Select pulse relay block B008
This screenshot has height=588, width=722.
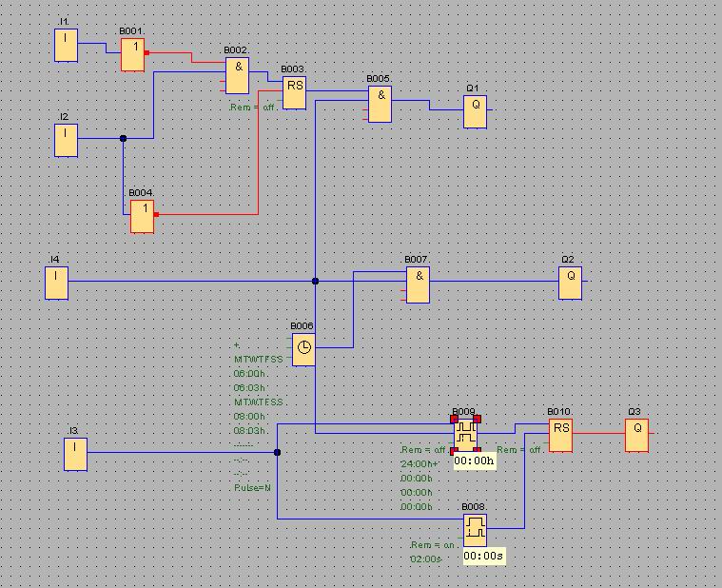[476, 531]
